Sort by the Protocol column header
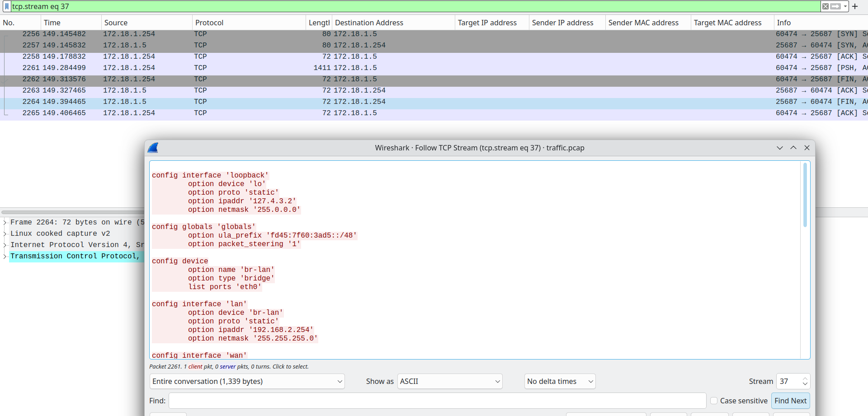Image resolution: width=868 pixels, height=416 pixels. (x=249, y=23)
